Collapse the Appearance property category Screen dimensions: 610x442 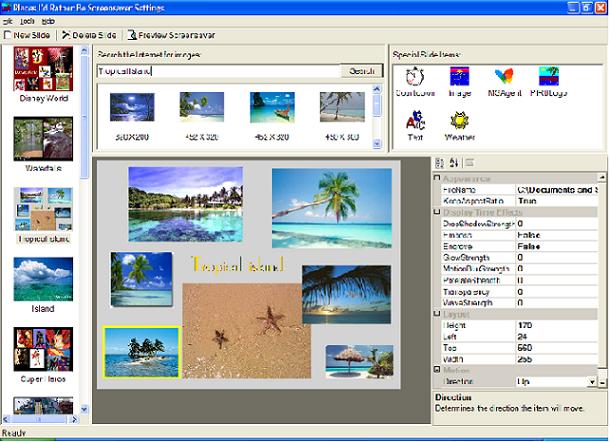tap(437, 178)
